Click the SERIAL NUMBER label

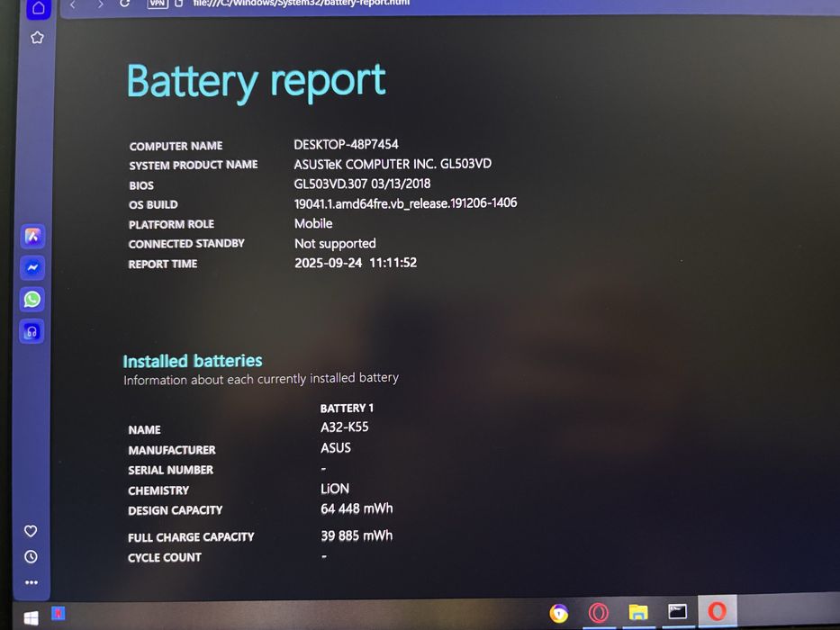coord(170,471)
